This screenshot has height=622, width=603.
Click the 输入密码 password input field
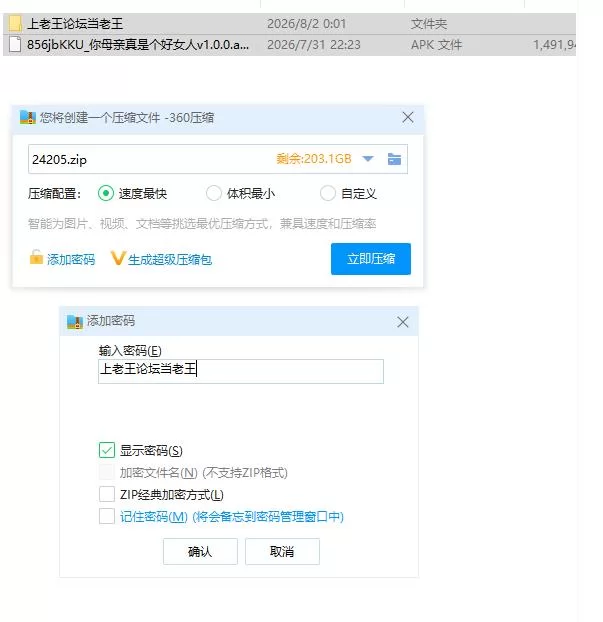pyautogui.click(x=241, y=371)
